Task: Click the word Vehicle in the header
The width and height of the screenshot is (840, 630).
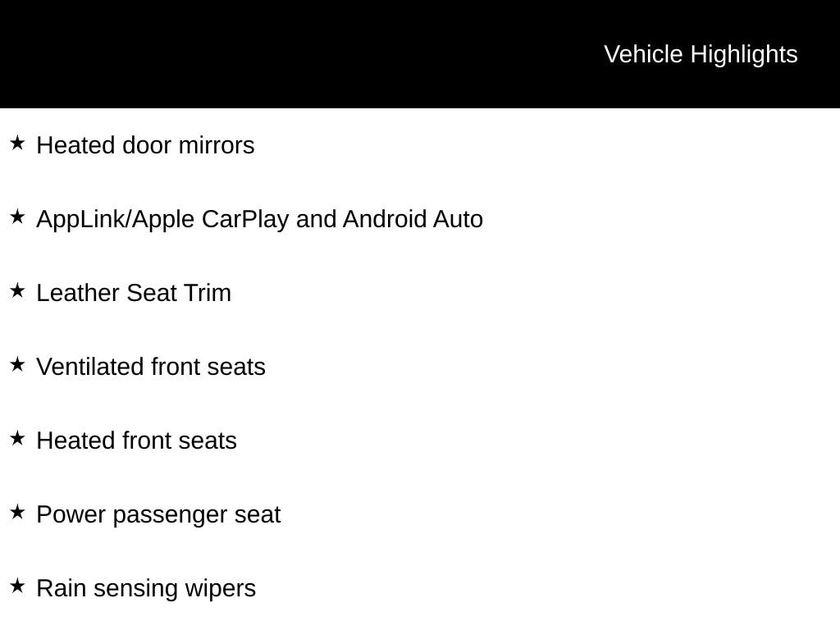Action: pos(643,54)
